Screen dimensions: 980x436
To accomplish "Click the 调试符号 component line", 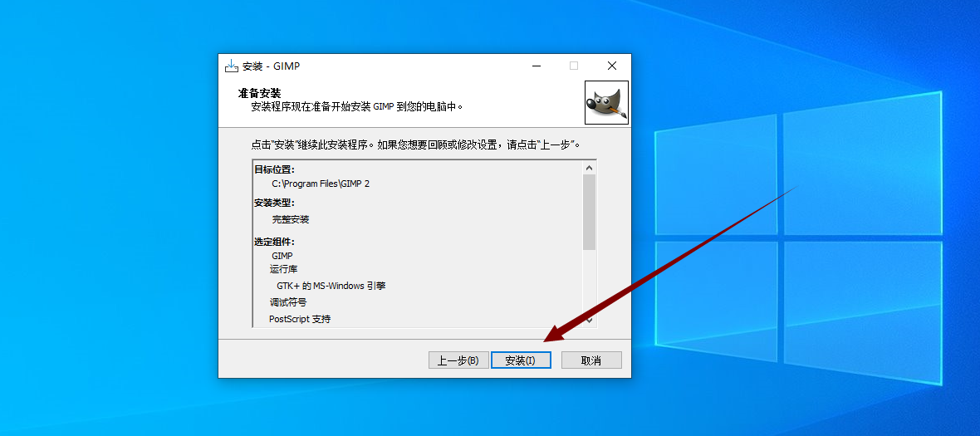I will (288, 302).
